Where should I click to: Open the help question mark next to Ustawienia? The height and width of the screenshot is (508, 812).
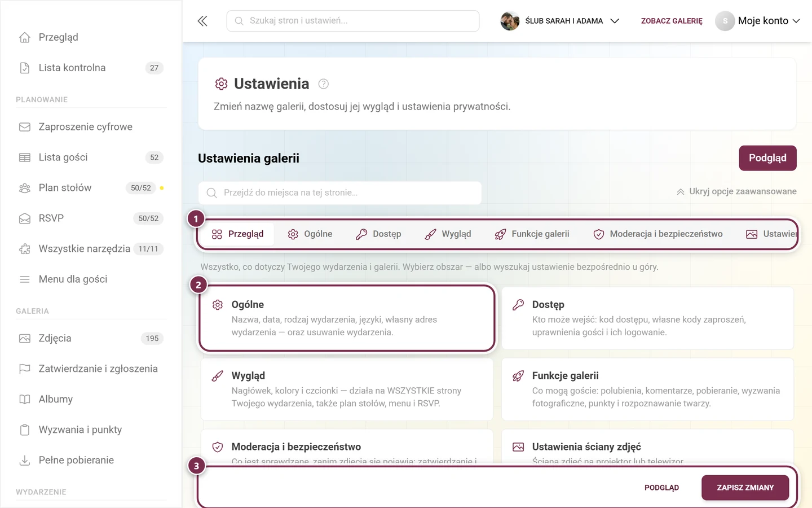coord(323,84)
